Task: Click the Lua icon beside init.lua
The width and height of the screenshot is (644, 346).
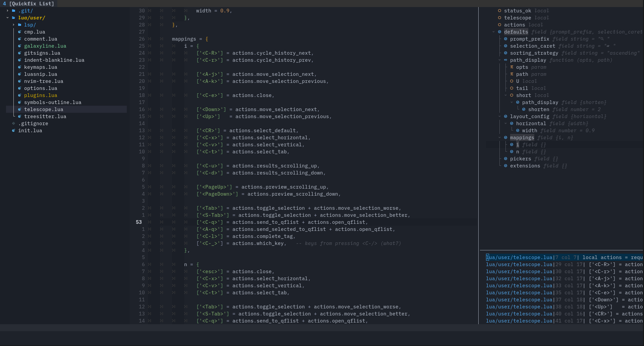Action: point(14,131)
